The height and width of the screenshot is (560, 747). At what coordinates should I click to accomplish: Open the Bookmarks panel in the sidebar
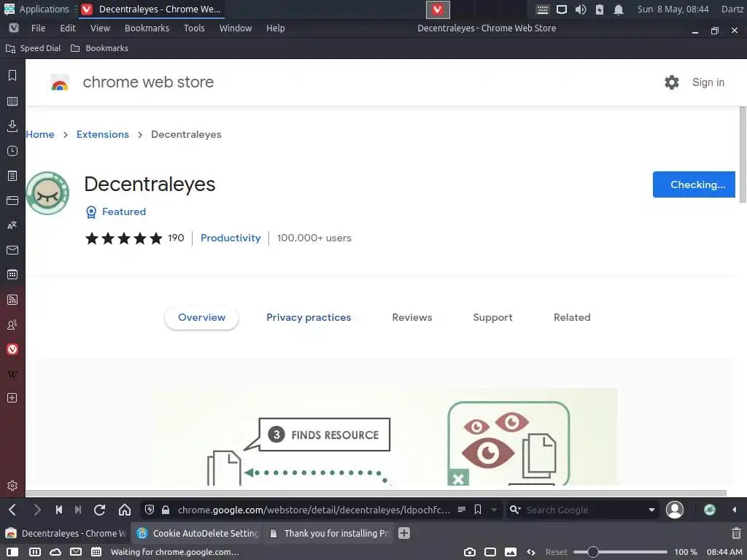click(x=12, y=76)
